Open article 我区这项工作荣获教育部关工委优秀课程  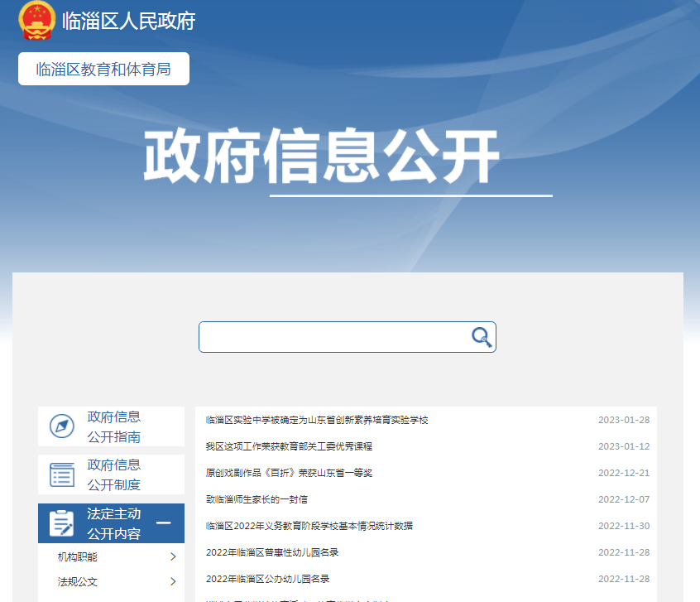tap(289, 446)
